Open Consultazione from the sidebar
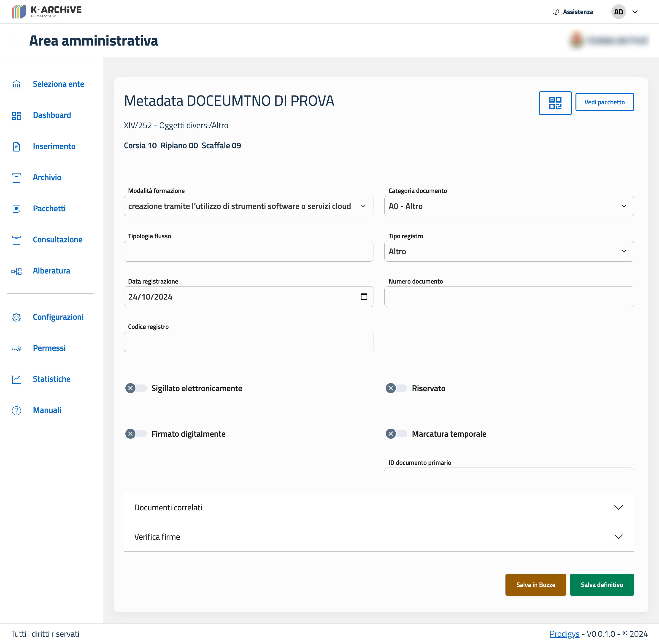The height and width of the screenshot is (644, 659). click(57, 239)
